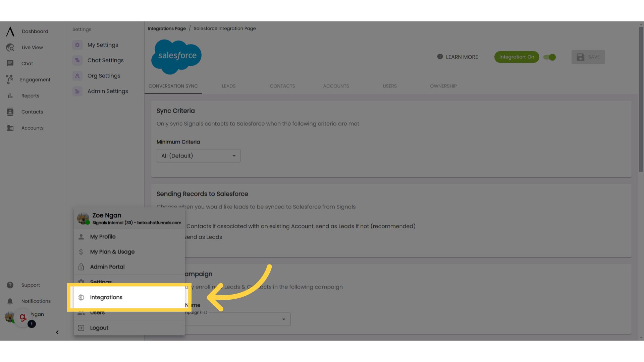
Task: Click the Salesforce cloud logo
Action: pos(176,57)
